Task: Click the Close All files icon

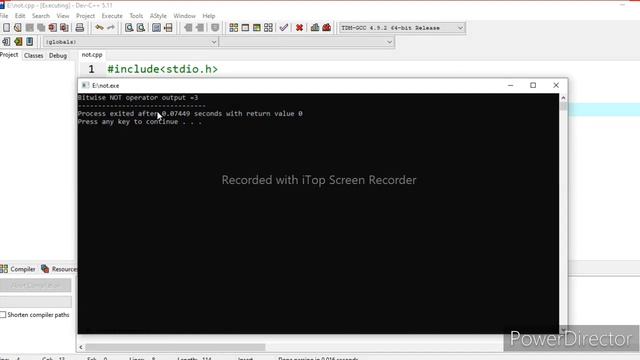Action: click(x=64, y=28)
